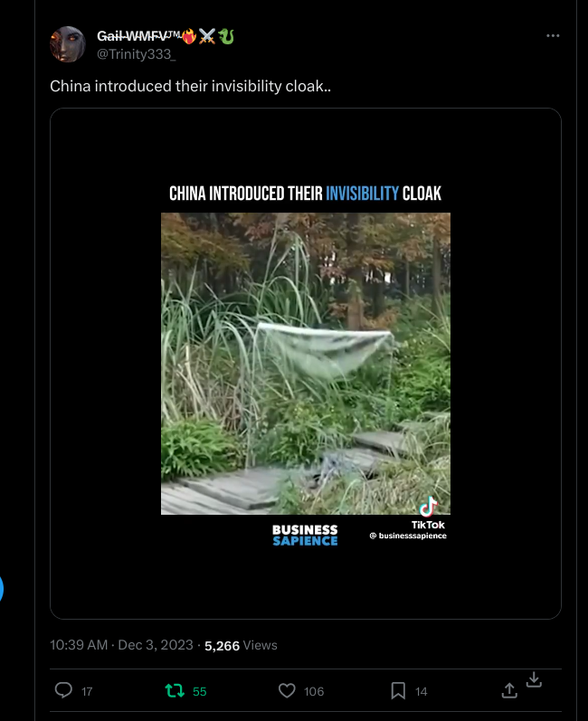Open the @Trinity333_ handle link
Screen dimensions: 588x721
(136, 54)
